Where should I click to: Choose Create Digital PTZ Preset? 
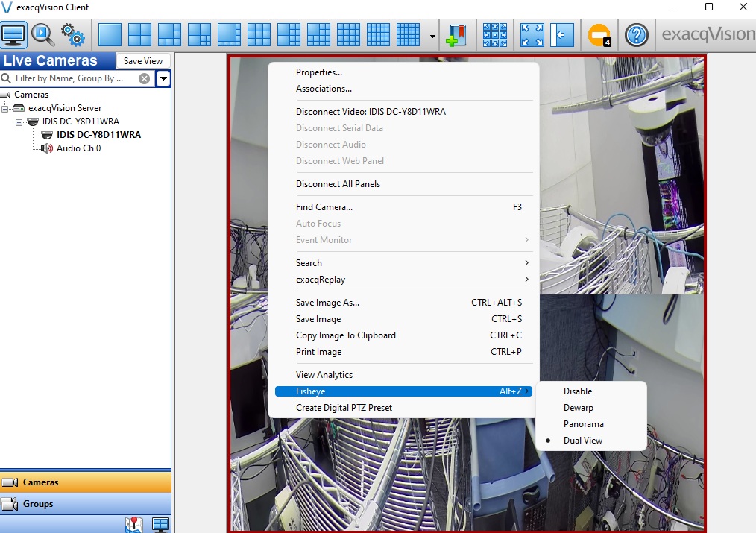404,408
